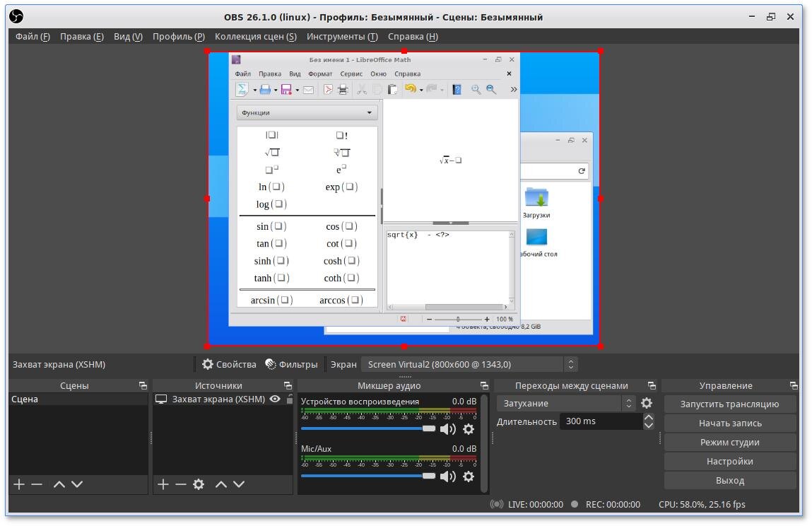
Task: Select Захват экрана (XSHM) source row
Action: coord(223,399)
